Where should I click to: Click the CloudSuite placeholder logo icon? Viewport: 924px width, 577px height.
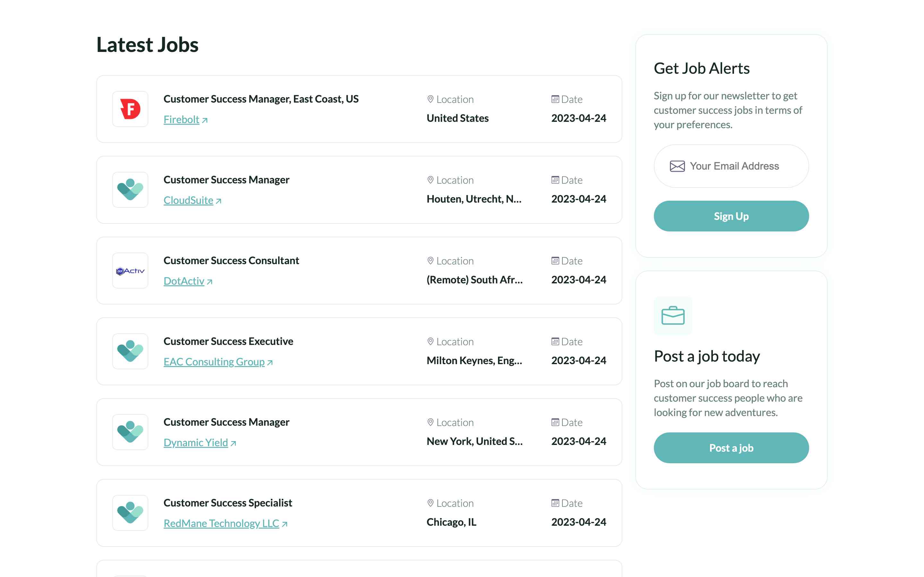[130, 190]
